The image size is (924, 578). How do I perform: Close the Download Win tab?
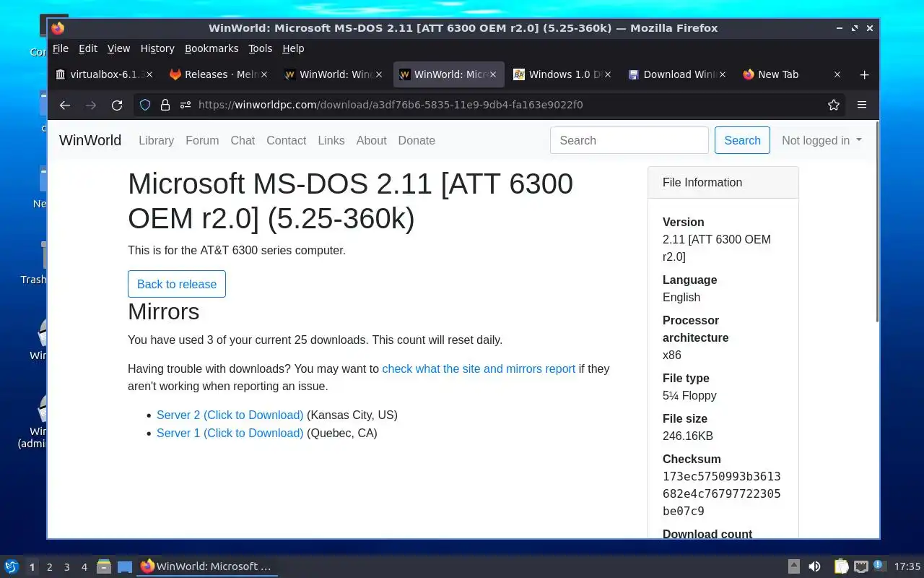tap(723, 74)
